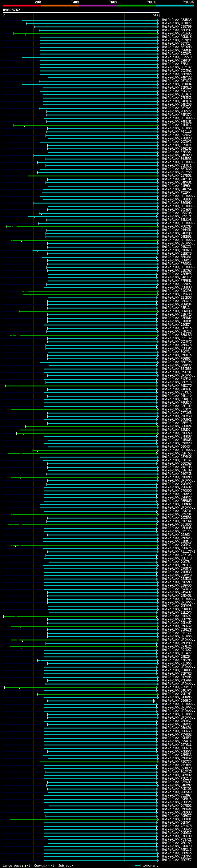This screenshot has width=197, height=868.
Task: Click the purple ~60% identity legend segment
Action: click(99, 6)
